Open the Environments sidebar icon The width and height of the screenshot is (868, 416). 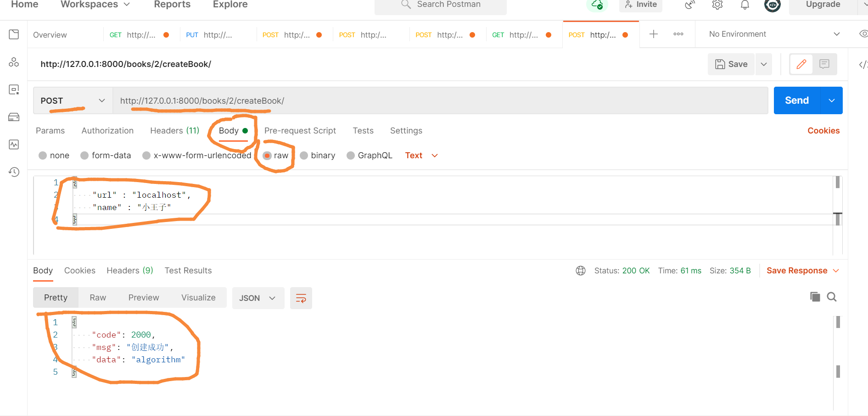(14, 89)
